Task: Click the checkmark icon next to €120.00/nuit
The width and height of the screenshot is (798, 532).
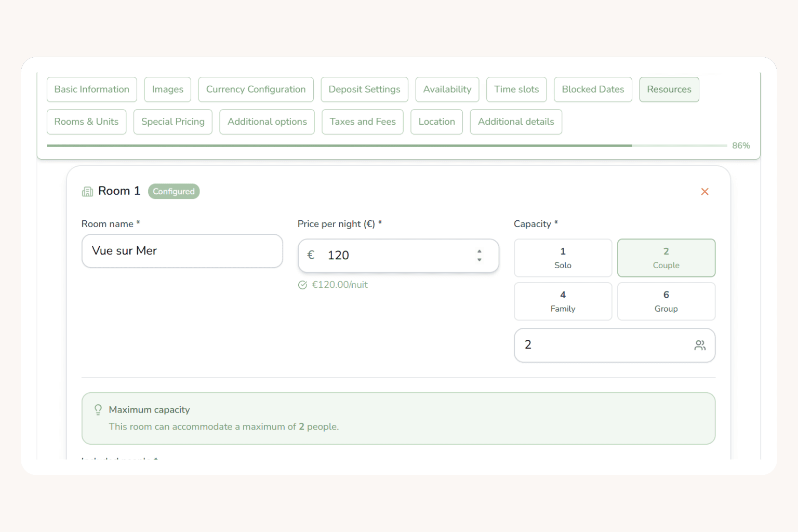Action: click(x=302, y=285)
